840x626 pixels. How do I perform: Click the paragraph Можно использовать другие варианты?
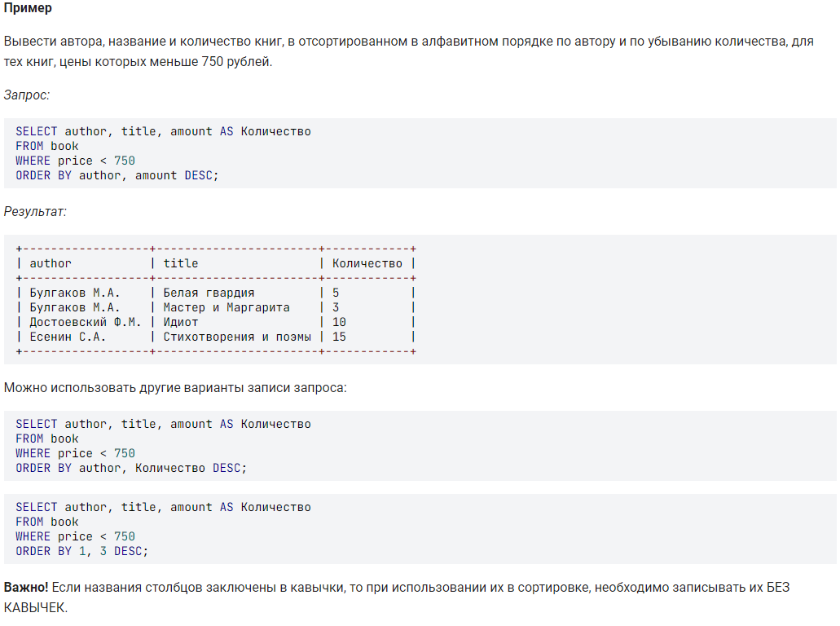[x=175, y=387]
